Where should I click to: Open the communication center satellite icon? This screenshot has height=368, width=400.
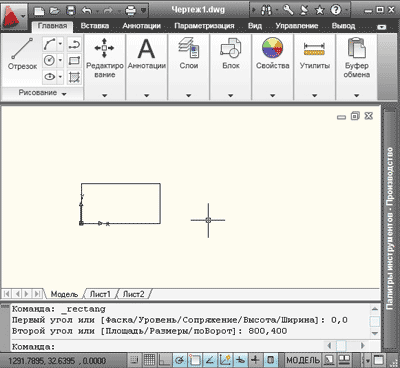[304, 10]
